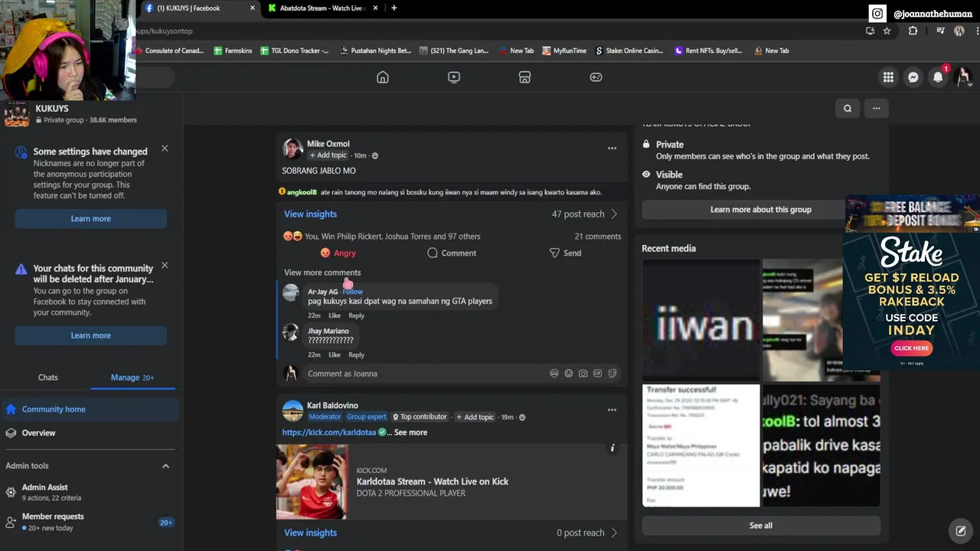Open a new browser tab with plus button
Viewport: 980px width, 551px height.
tap(394, 8)
